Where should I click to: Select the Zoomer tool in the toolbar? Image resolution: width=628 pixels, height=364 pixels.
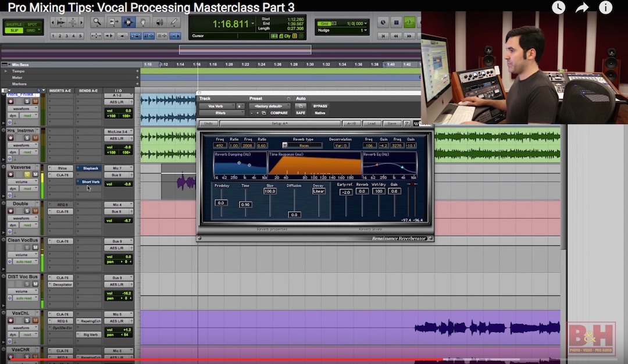(x=98, y=22)
